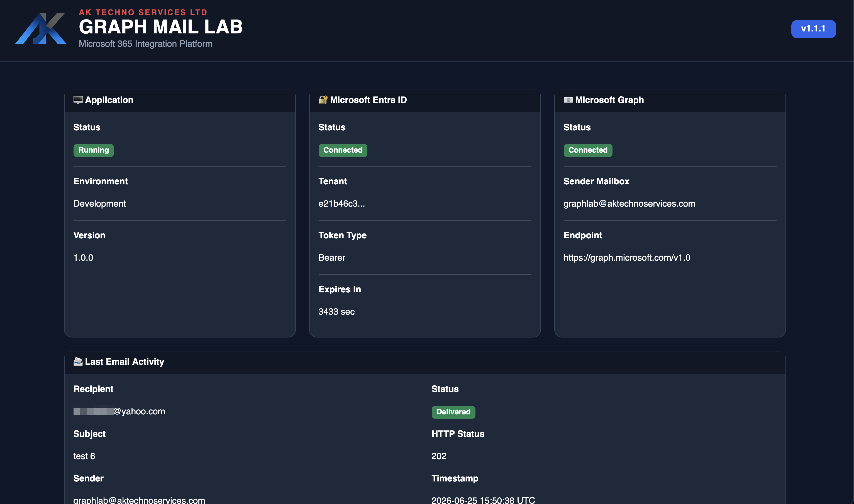Click the Application card heading
Screen dimensions: 854x504
pyautogui.click(x=109, y=100)
